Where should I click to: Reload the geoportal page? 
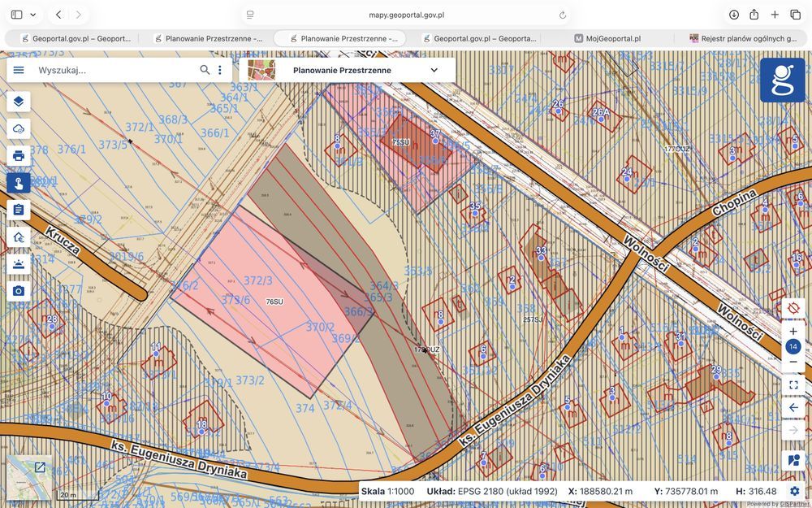[x=563, y=15]
